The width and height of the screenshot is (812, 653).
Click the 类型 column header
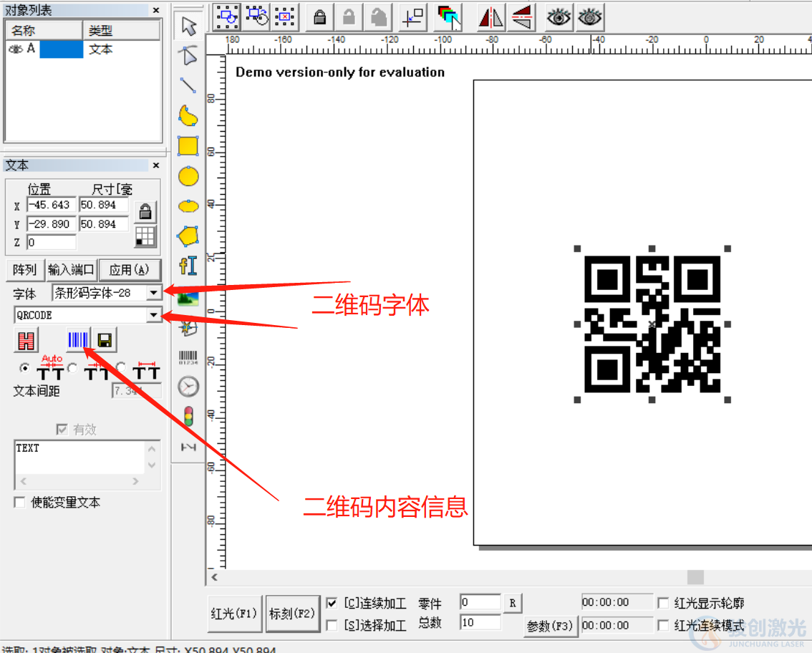[x=121, y=31]
